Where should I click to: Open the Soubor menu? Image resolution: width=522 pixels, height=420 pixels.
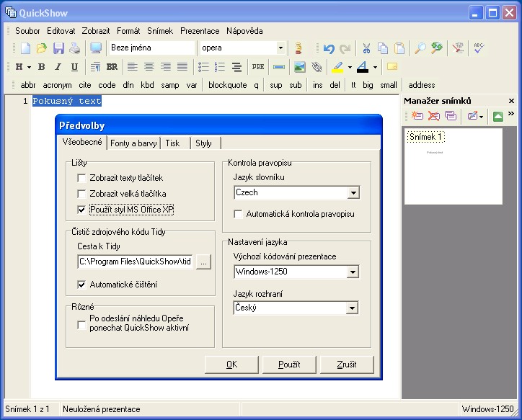[x=27, y=31]
